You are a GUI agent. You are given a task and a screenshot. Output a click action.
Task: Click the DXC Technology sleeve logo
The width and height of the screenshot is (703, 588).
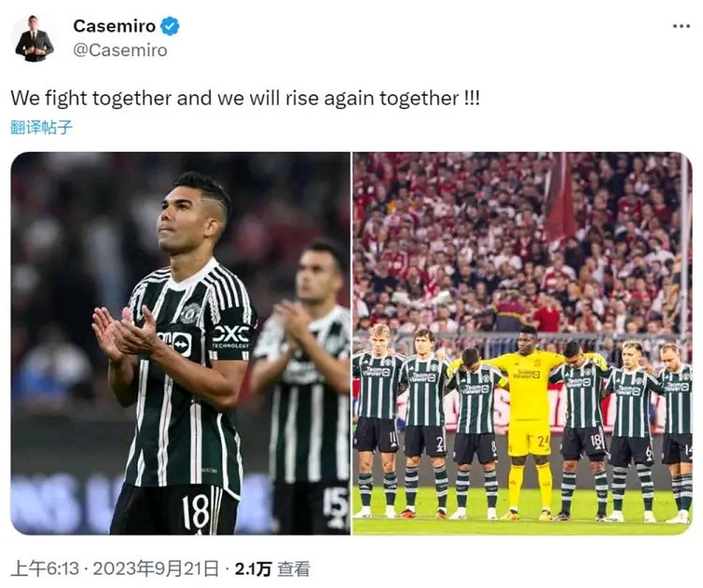pos(231,337)
